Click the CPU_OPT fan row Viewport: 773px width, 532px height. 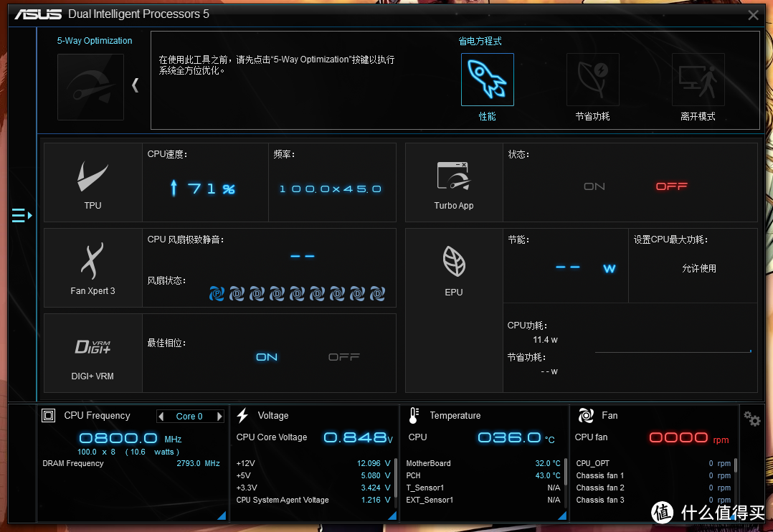point(653,463)
